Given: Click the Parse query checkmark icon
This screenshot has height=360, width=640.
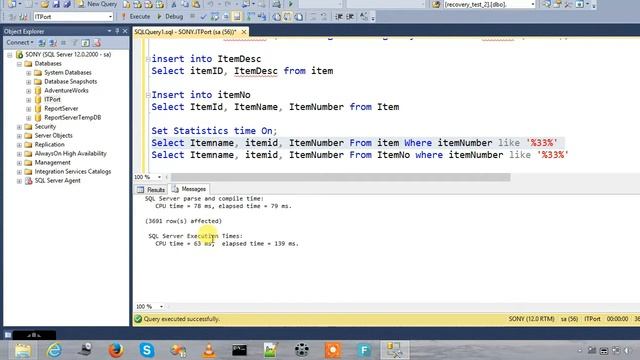Looking at the screenshot, I should 204,17.
